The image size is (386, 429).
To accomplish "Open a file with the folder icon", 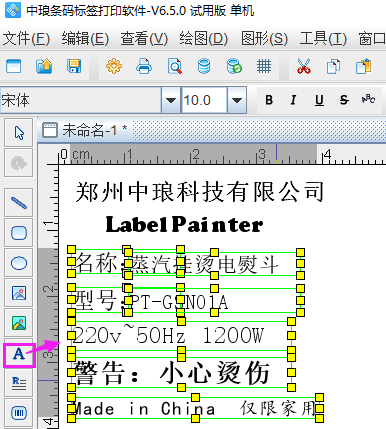I will point(44,66).
